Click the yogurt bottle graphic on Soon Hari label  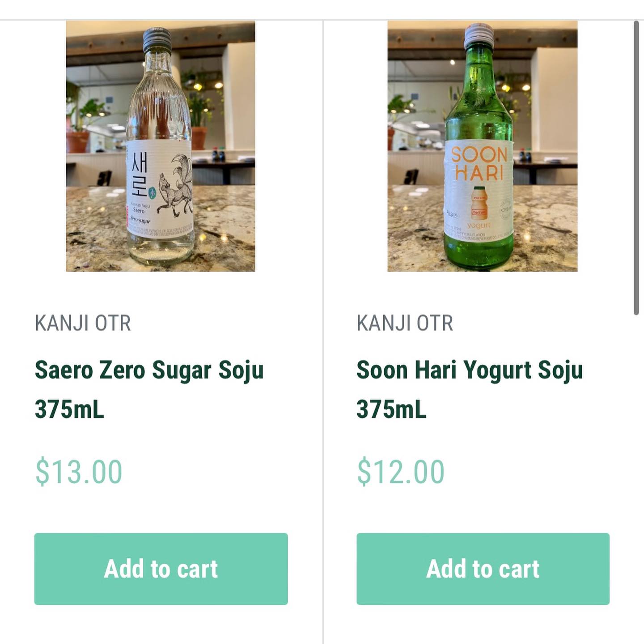point(479,203)
